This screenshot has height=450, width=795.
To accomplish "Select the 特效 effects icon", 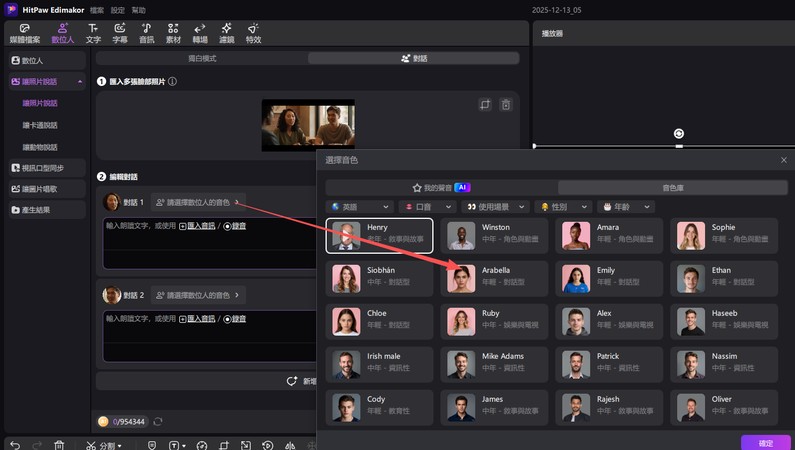I will point(253,33).
